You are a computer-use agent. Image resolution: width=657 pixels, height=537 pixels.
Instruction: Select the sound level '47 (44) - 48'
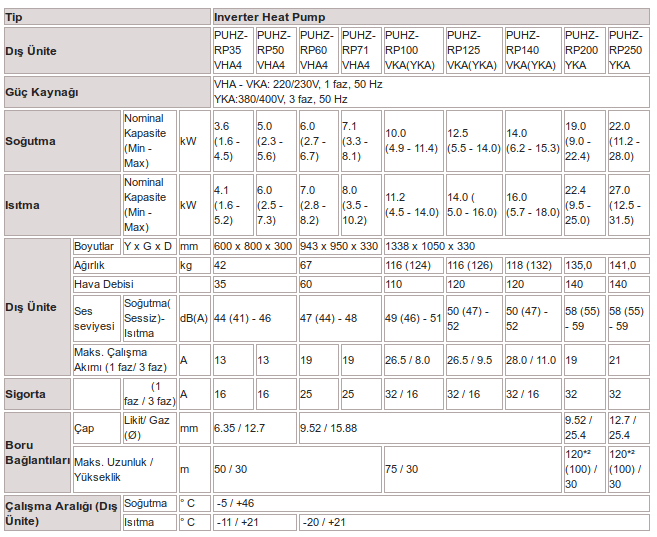coord(340,318)
